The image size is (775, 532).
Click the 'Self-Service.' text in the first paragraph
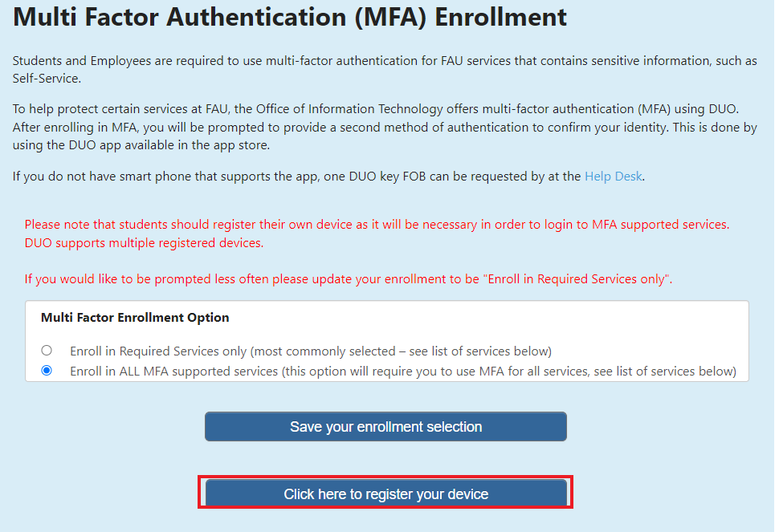(47, 78)
